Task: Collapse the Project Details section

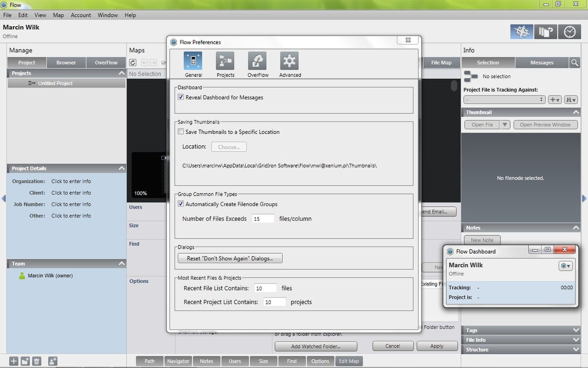Action: click(x=121, y=168)
